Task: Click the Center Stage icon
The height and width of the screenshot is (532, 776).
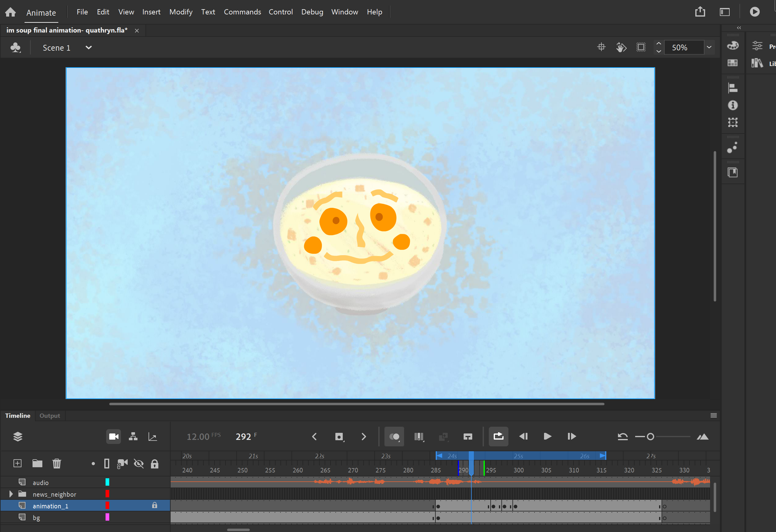Action: (601, 47)
